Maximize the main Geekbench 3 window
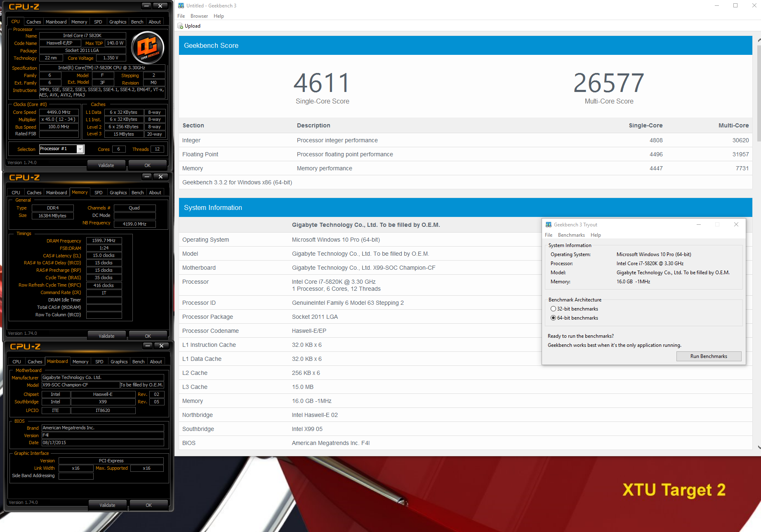This screenshot has width=761, height=532. pyautogui.click(x=735, y=6)
